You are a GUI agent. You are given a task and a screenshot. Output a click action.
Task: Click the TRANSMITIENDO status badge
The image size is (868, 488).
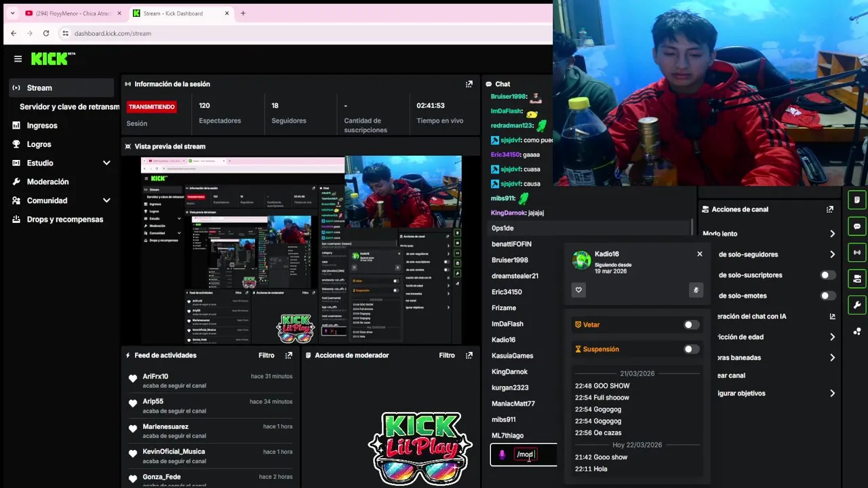coord(151,106)
